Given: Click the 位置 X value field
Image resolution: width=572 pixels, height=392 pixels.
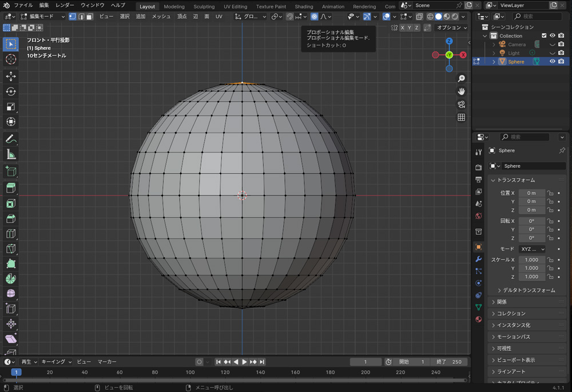Looking at the screenshot, I should click(531, 193).
